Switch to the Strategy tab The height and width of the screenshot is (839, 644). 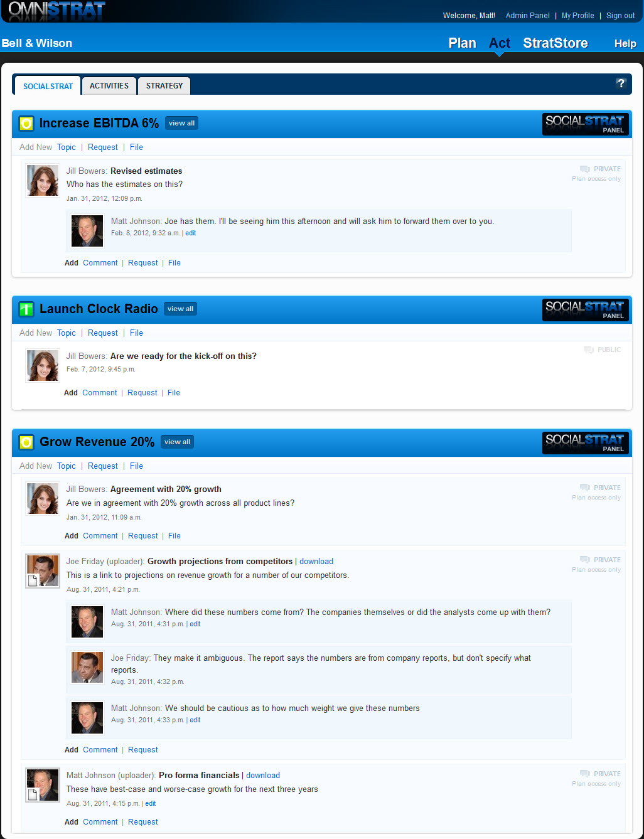(164, 85)
